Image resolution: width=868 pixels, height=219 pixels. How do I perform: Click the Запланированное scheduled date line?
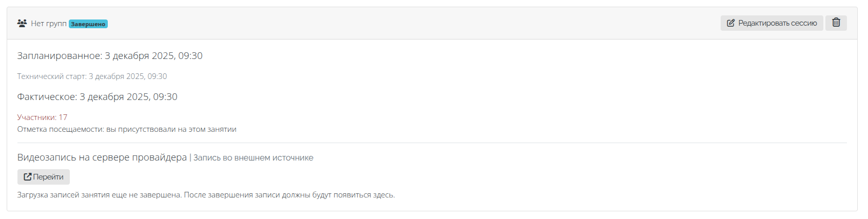110,56
